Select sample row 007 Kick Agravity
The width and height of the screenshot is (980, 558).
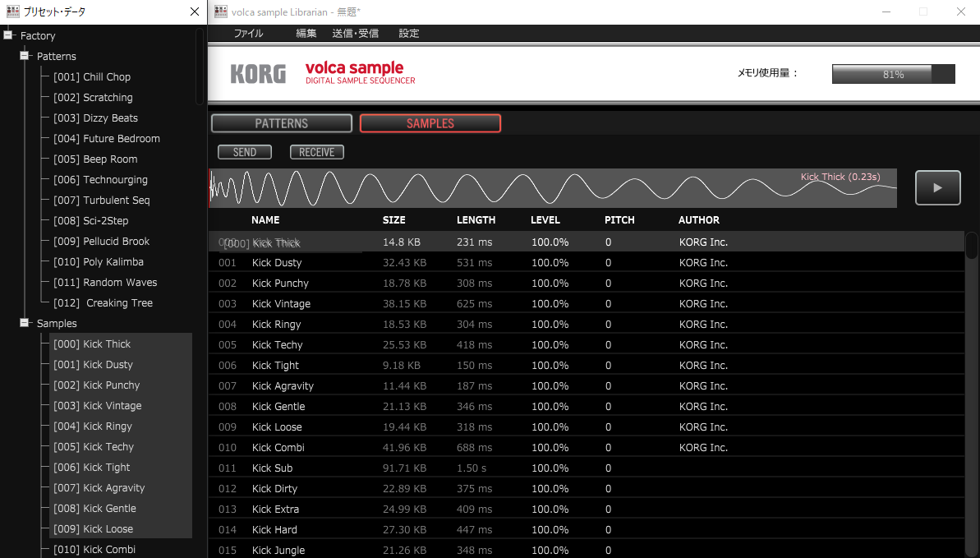pyautogui.click(x=587, y=386)
